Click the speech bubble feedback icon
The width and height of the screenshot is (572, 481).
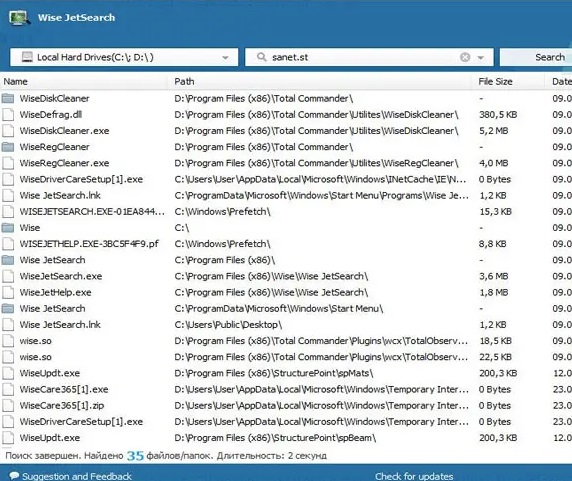[14, 476]
